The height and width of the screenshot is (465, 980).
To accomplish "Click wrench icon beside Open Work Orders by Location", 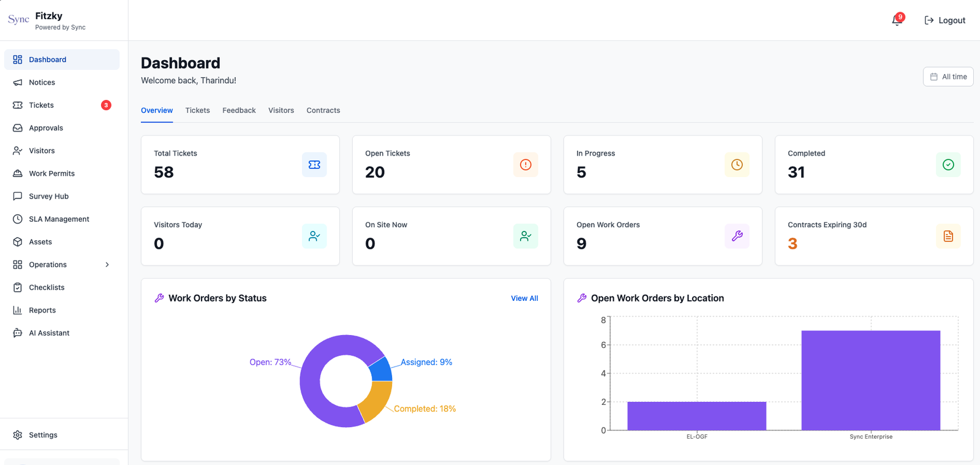I will 582,298.
